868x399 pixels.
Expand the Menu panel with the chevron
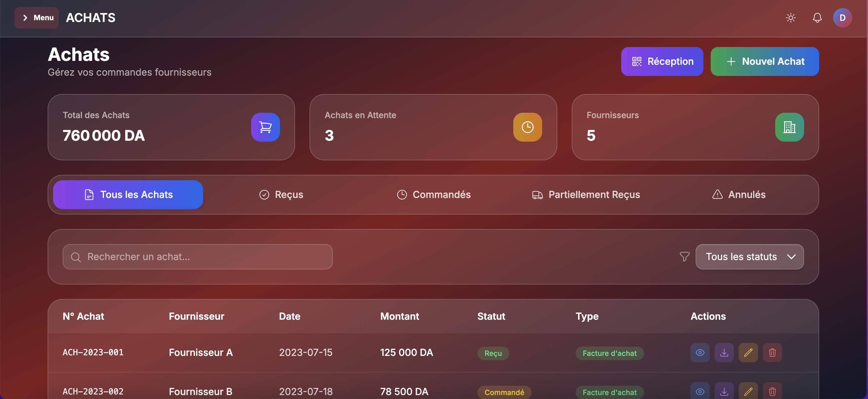click(25, 17)
